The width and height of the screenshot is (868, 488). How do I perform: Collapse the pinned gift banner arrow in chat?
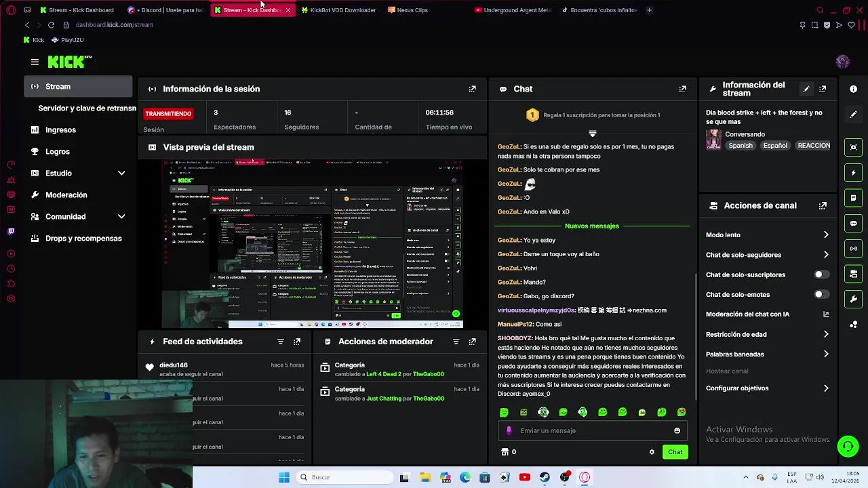point(592,134)
